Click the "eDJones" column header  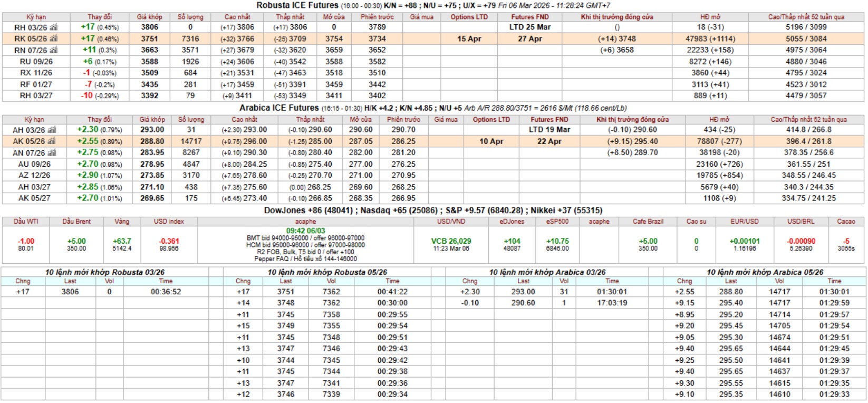point(512,222)
